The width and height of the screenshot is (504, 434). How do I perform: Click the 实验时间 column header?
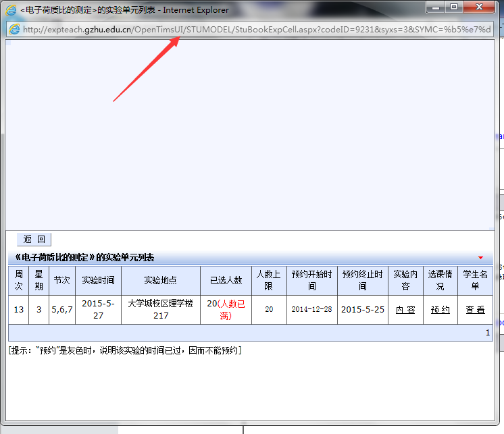pos(99,280)
